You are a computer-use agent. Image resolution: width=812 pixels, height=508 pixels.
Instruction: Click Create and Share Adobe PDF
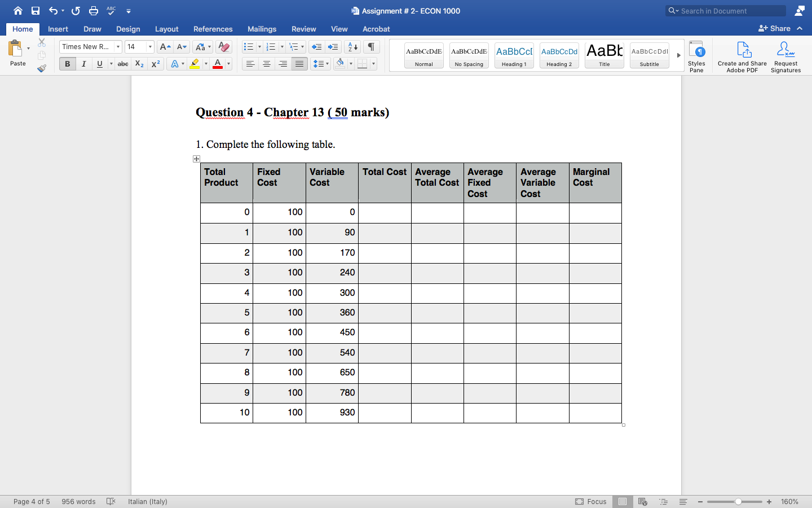click(742, 55)
